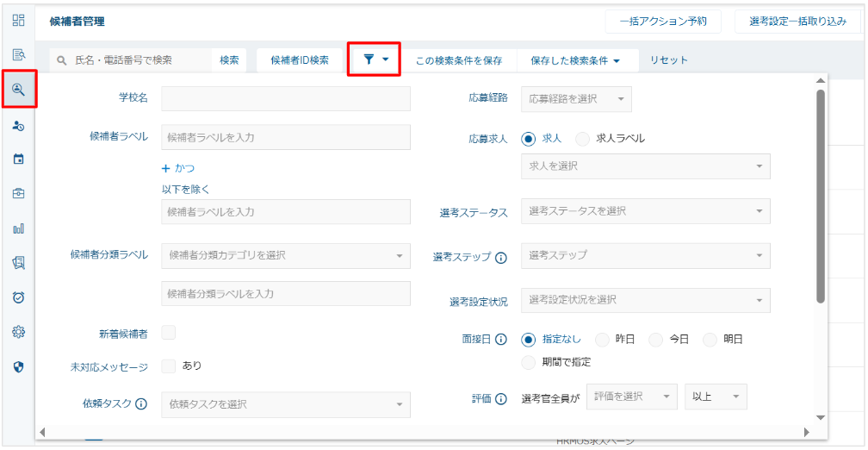Click the dashboard grid icon in sidebar
The width and height of the screenshot is (868, 450).
point(18,20)
